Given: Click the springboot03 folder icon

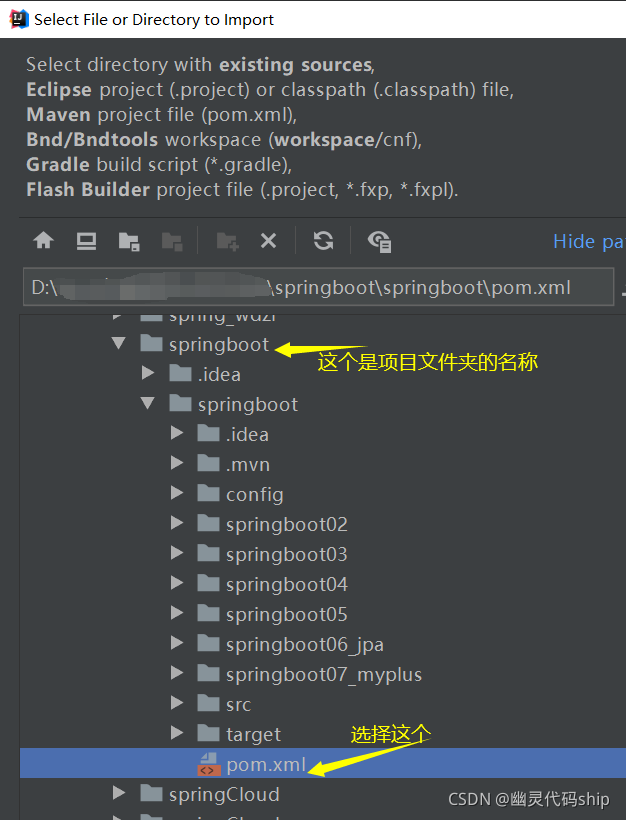Looking at the screenshot, I should [208, 553].
